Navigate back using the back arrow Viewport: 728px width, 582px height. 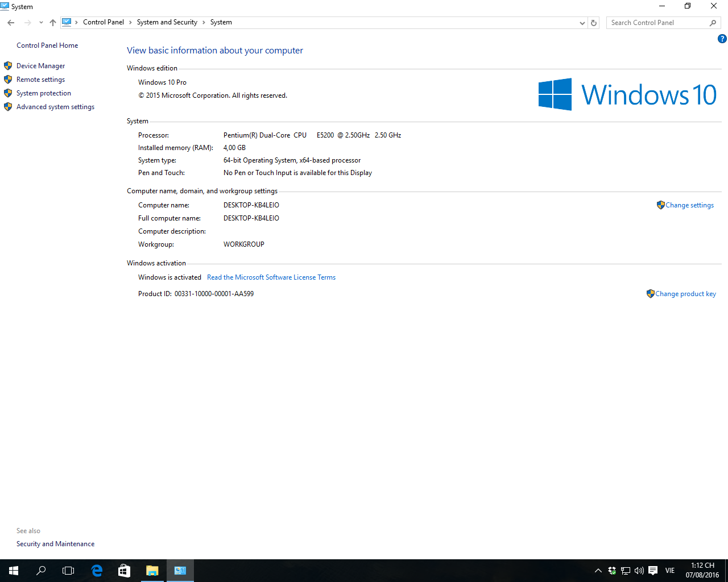click(11, 23)
